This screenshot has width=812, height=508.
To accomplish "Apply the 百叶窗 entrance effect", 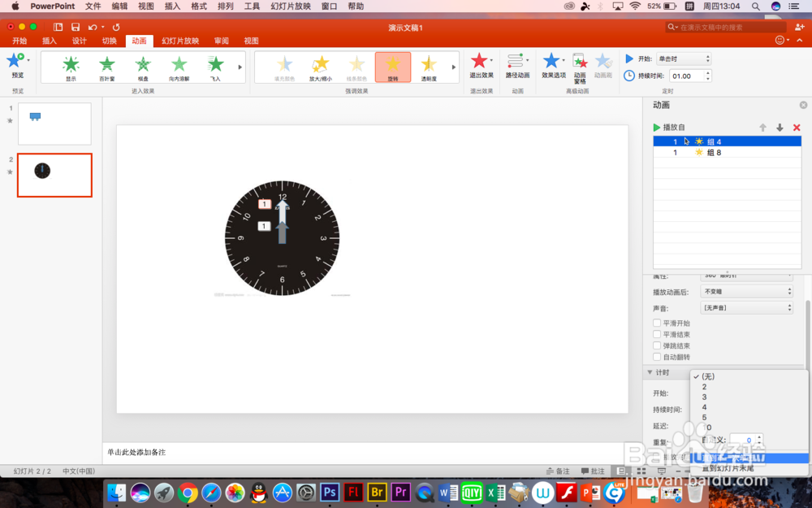I will (107, 67).
